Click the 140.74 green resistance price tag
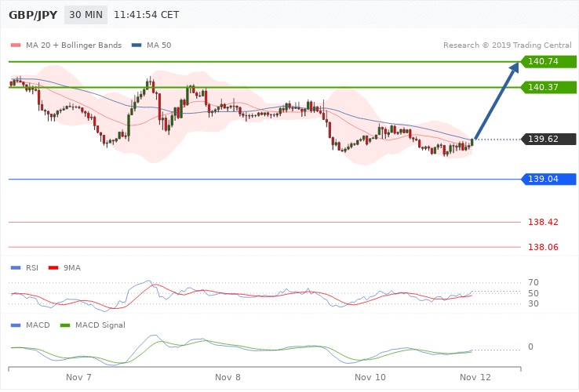 coord(548,61)
